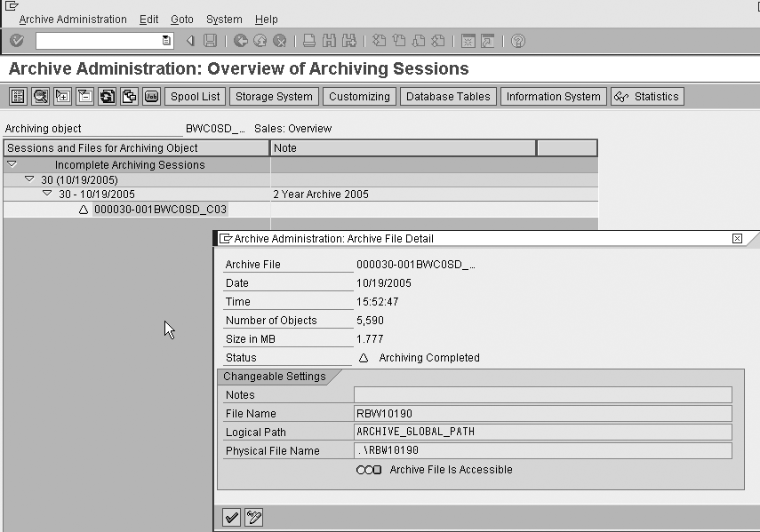Image resolution: width=760 pixels, height=532 pixels.
Task: Click the Customizing button
Action: coord(360,96)
